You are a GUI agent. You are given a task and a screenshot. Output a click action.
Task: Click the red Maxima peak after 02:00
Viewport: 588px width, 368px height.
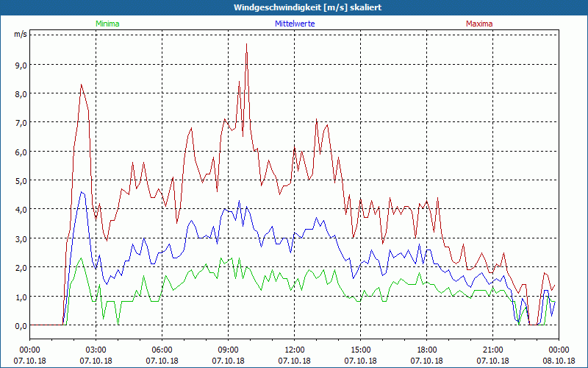(82, 85)
